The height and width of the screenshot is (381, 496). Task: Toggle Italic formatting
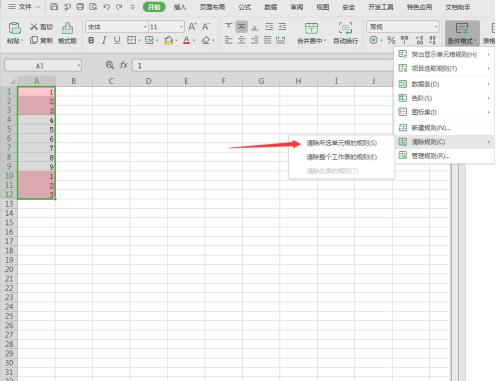[104, 40]
